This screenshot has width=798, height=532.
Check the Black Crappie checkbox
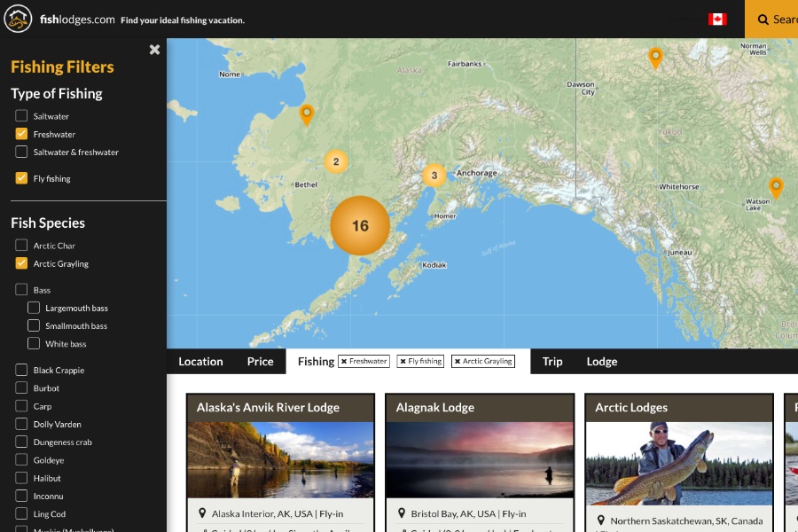[21, 370]
